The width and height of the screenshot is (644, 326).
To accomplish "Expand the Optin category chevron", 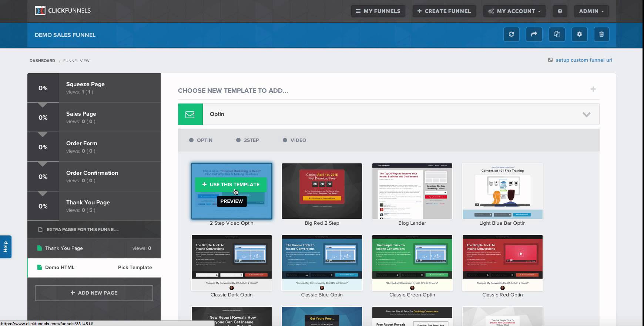I will point(587,115).
